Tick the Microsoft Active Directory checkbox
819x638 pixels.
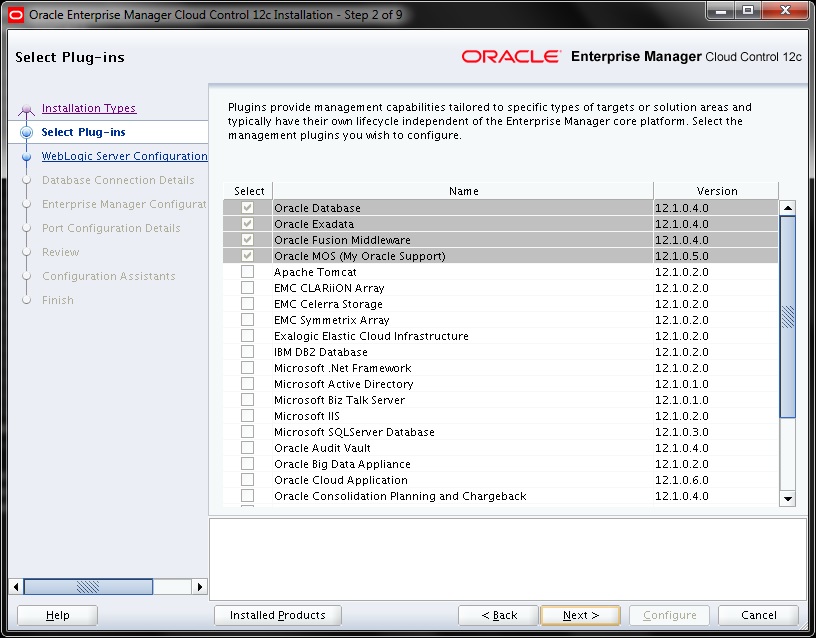[x=248, y=384]
